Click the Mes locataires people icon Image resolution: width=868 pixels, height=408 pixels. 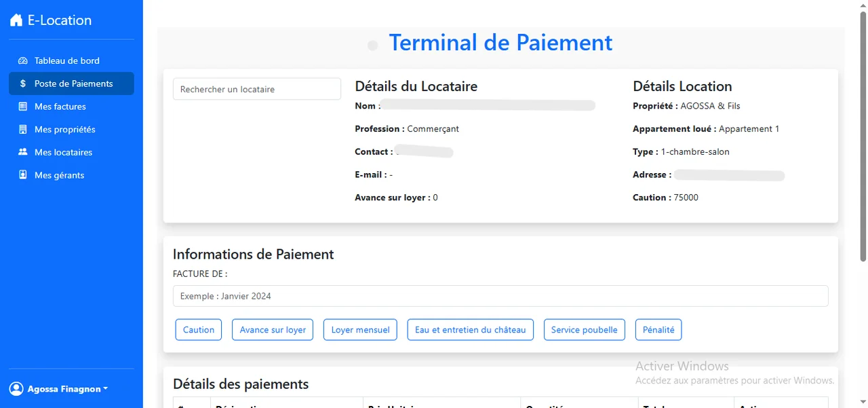[x=23, y=152]
